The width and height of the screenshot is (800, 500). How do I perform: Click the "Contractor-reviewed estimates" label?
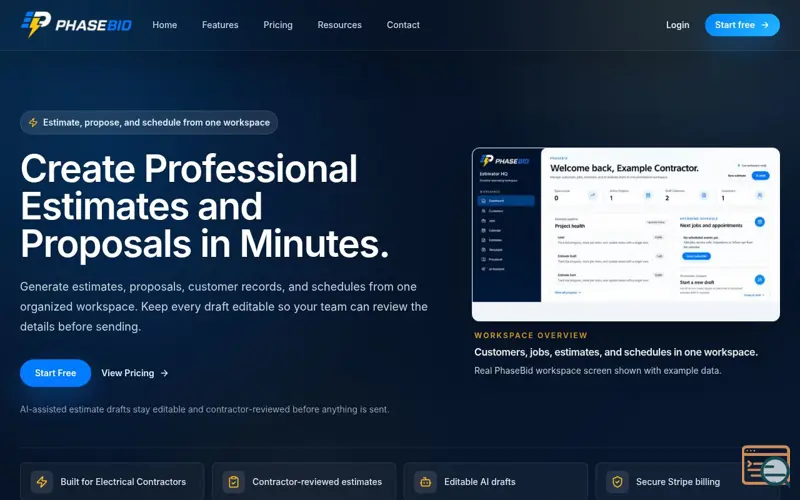tap(317, 482)
